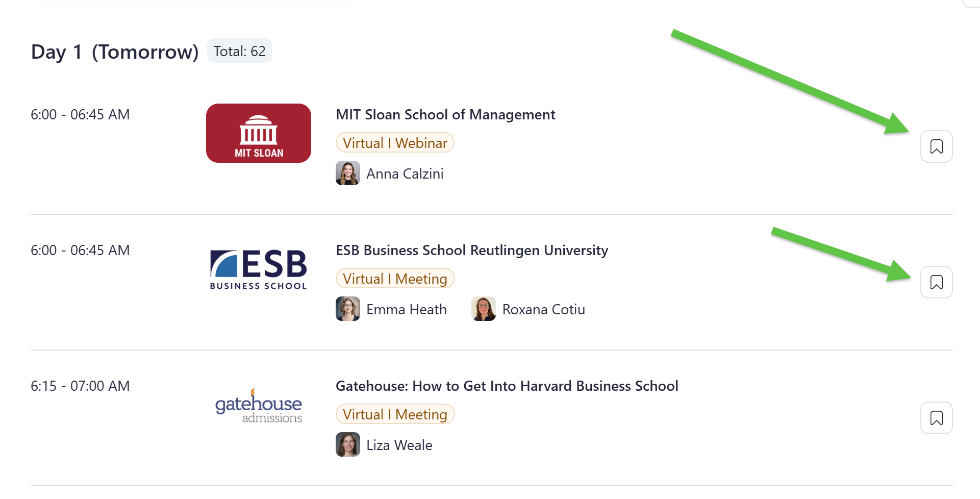Open ESB Business School Reutlingen University session
980x499 pixels.
(x=471, y=251)
